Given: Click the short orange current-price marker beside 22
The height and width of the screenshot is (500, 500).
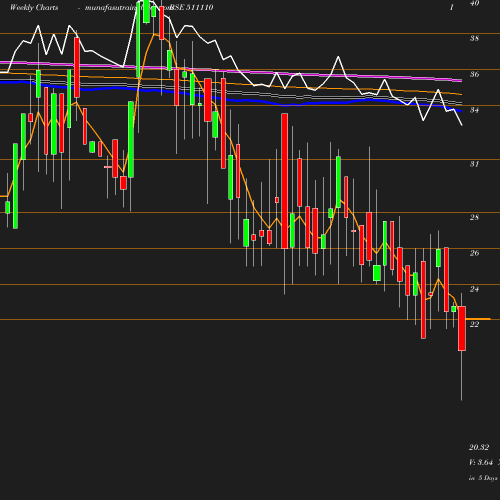Looking at the screenshot, I should click(x=478, y=319).
